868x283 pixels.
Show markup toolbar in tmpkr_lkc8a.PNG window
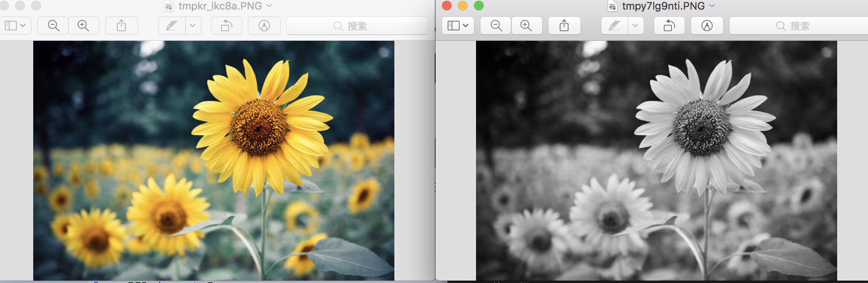[264, 26]
